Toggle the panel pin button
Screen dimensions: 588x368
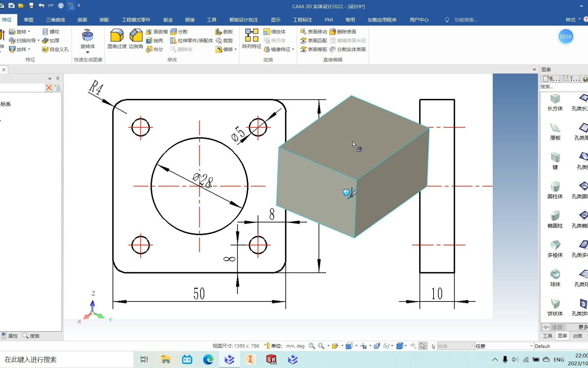[58, 78]
